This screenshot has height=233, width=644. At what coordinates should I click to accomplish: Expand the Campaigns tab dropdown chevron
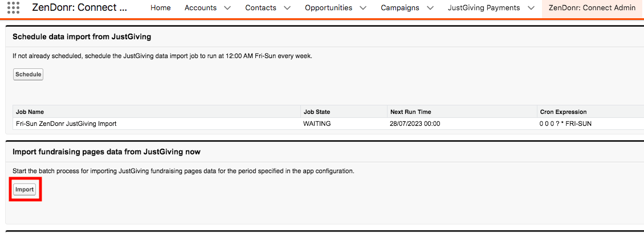[430, 8]
